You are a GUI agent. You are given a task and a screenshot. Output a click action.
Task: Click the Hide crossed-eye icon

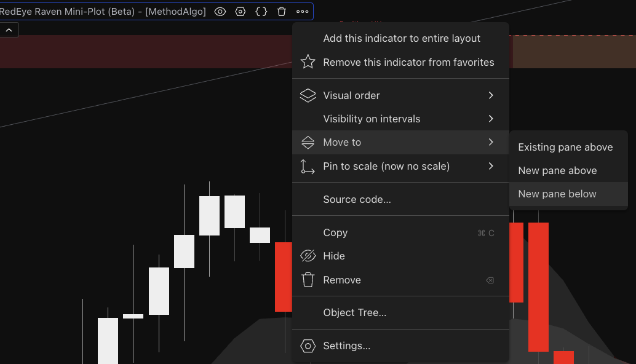[x=308, y=256]
